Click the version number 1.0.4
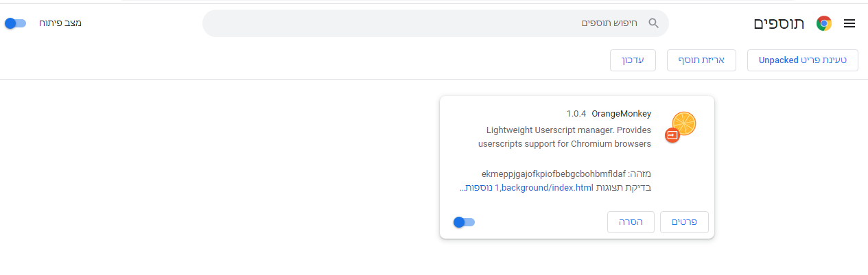 [x=576, y=114]
